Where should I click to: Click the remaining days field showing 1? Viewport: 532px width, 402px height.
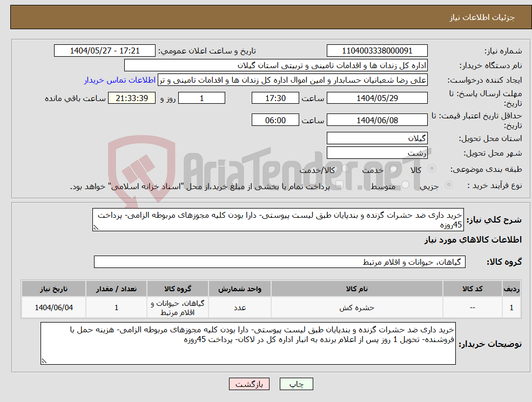(201, 98)
